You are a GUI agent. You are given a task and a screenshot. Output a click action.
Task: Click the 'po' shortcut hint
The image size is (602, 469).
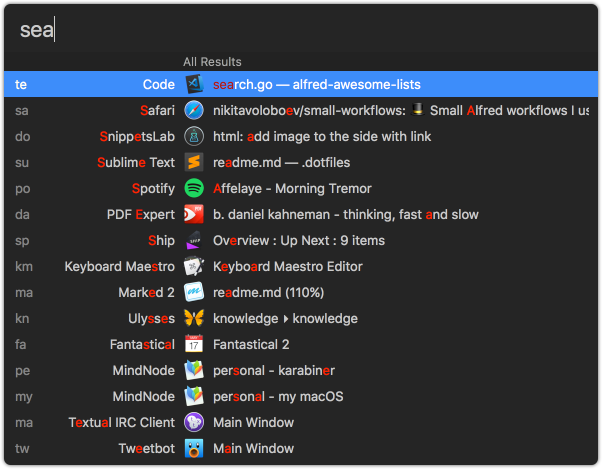[x=22, y=189]
